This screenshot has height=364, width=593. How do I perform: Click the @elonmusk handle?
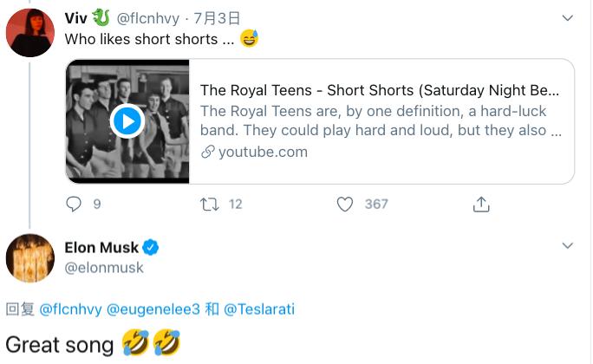pyautogui.click(x=104, y=268)
